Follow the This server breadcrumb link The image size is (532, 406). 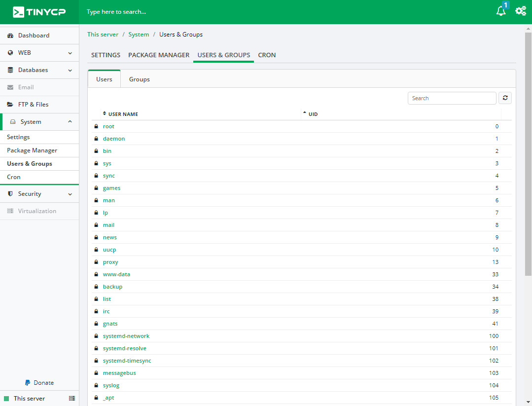click(x=103, y=35)
